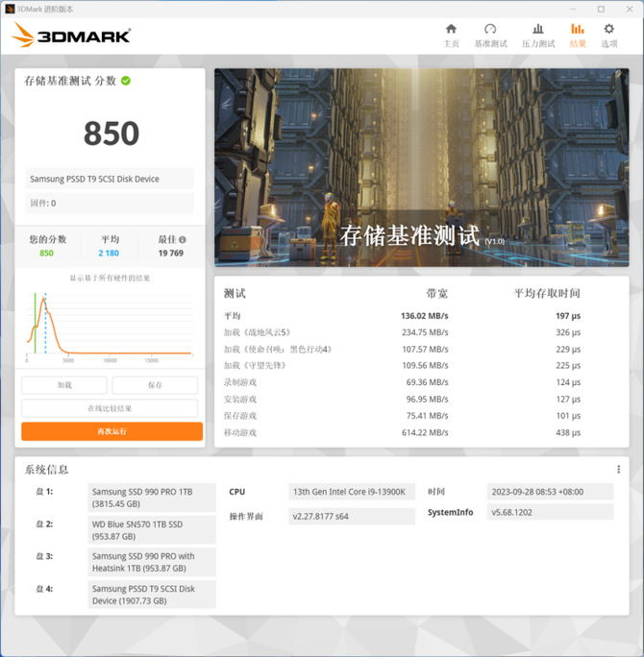644x657 pixels.
Task: Click the green validation checkmark beside score title
Action: pyautogui.click(x=126, y=81)
